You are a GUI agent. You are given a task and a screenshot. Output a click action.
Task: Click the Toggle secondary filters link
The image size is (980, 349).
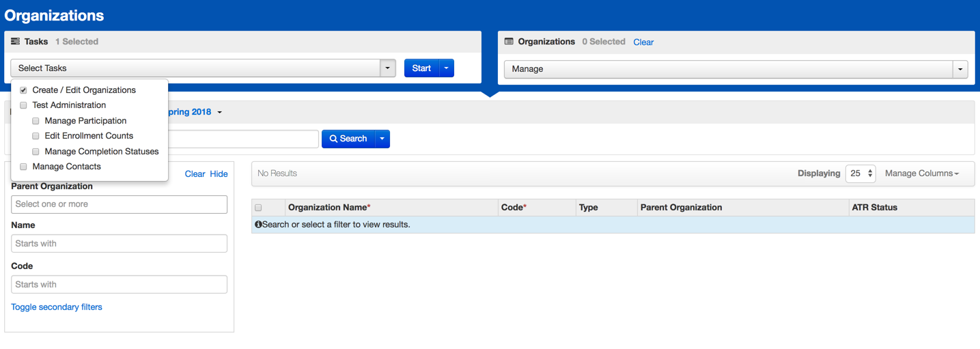(57, 307)
